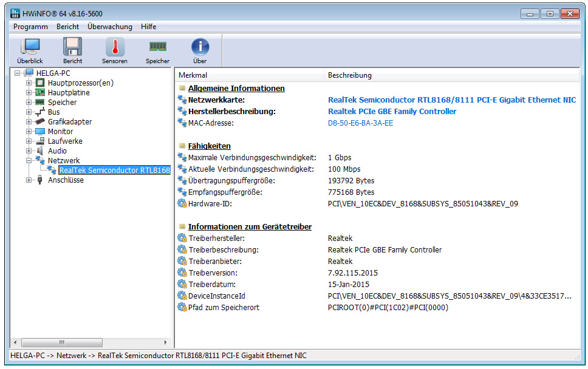Expand the Hauptplatine tree node

pos(29,93)
